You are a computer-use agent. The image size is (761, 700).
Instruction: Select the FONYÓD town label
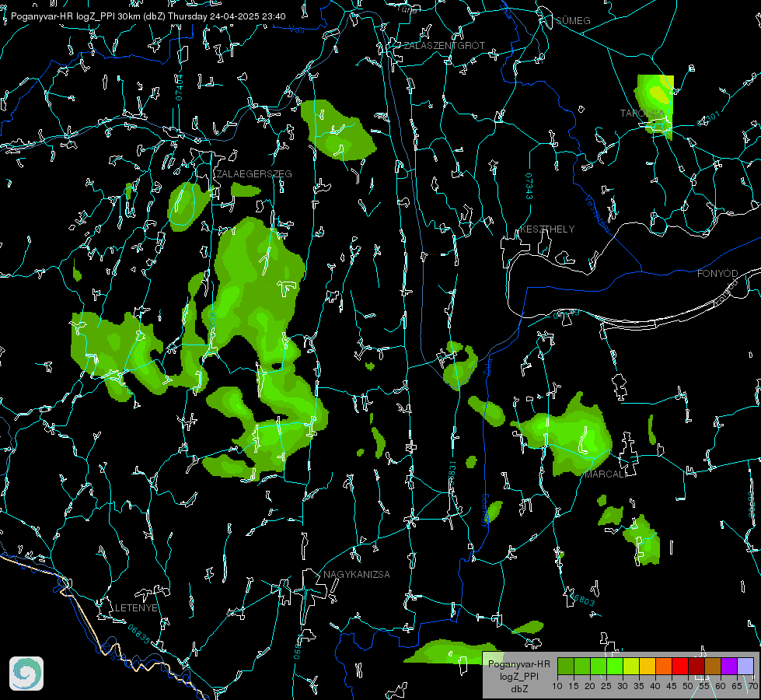pyautogui.click(x=717, y=274)
